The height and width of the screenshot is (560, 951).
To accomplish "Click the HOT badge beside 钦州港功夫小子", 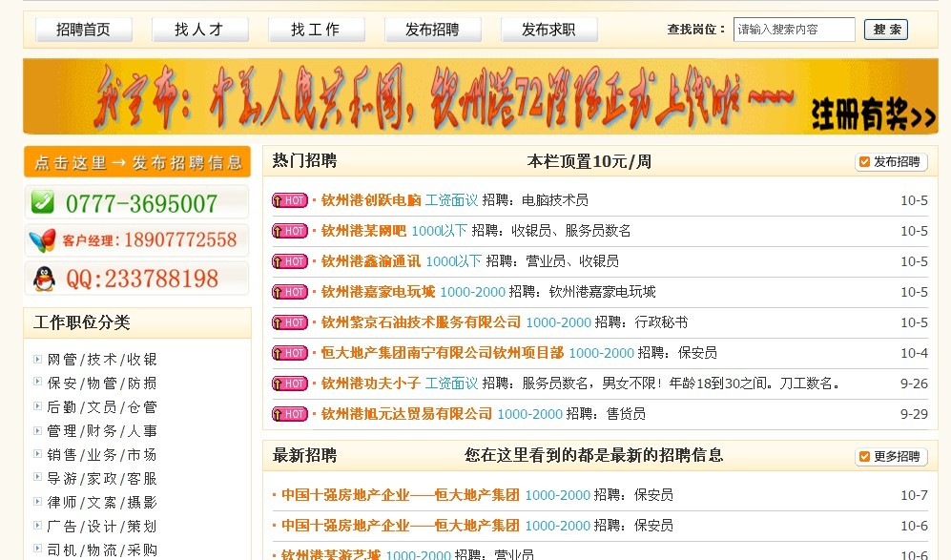I will pyautogui.click(x=290, y=384).
